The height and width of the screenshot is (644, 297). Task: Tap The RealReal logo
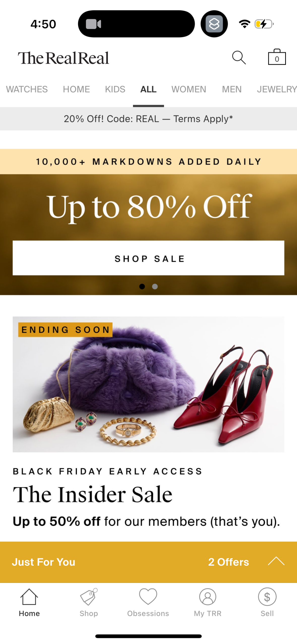pos(63,58)
